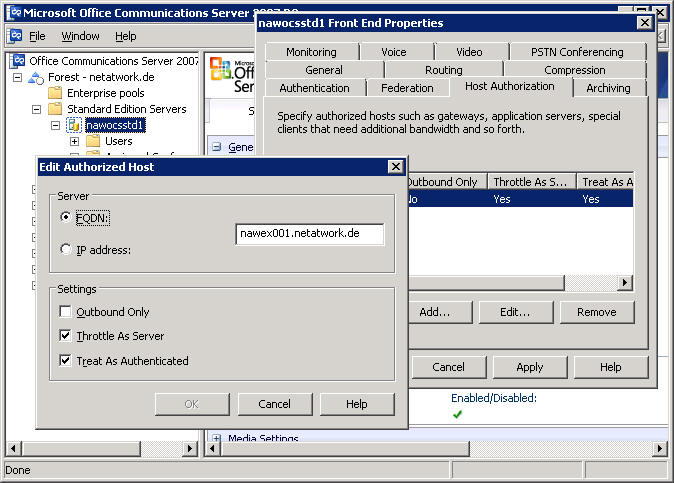Click the Standard Edition Servers folder icon
The image size is (674, 483).
pyautogui.click(x=55, y=109)
